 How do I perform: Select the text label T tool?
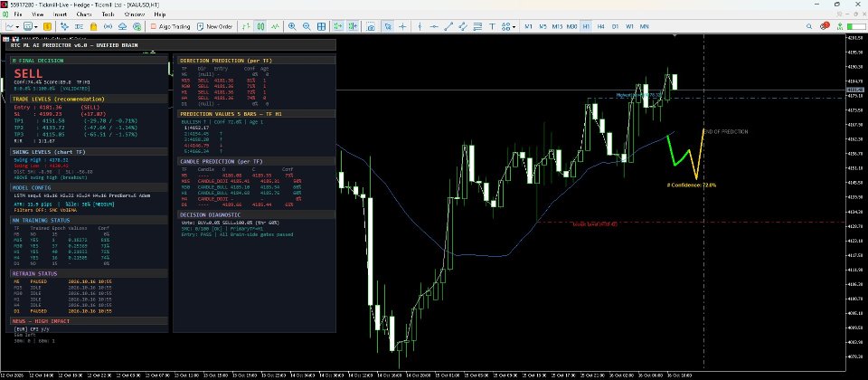(x=492, y=26)
